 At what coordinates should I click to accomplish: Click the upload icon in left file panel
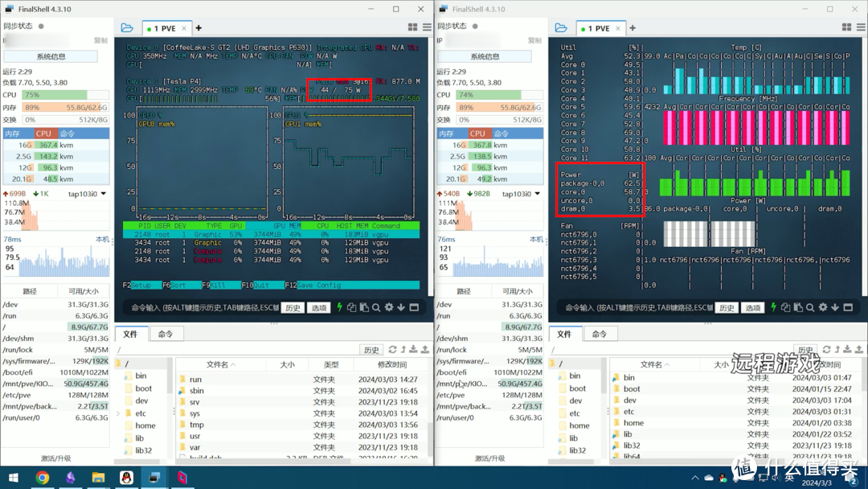[x=424, y=350]
